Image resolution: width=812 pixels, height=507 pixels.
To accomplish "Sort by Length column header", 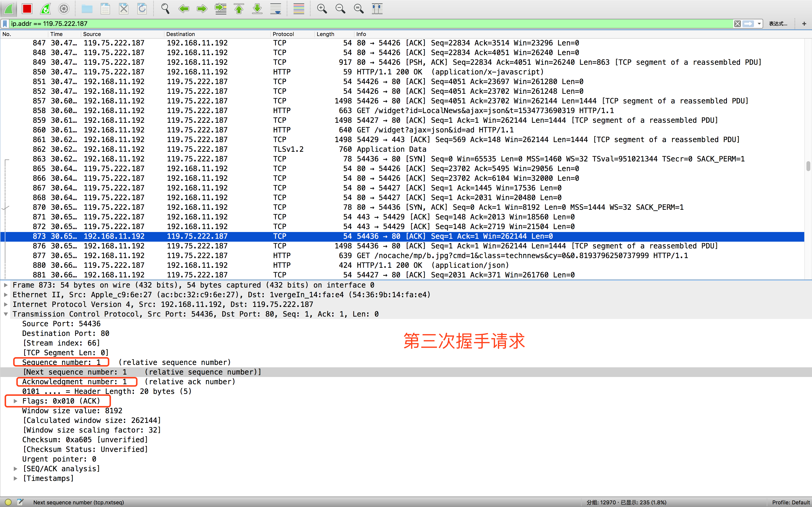I will (334, 34).
